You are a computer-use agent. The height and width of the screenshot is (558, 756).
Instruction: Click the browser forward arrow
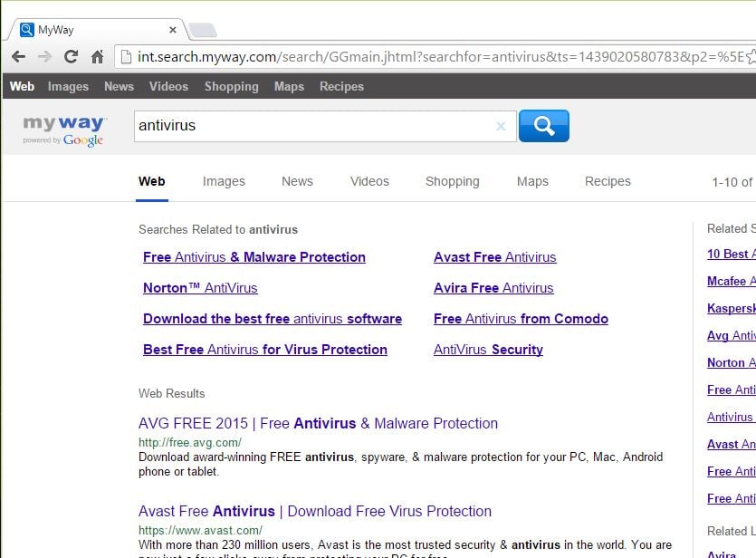coord(44,57)
